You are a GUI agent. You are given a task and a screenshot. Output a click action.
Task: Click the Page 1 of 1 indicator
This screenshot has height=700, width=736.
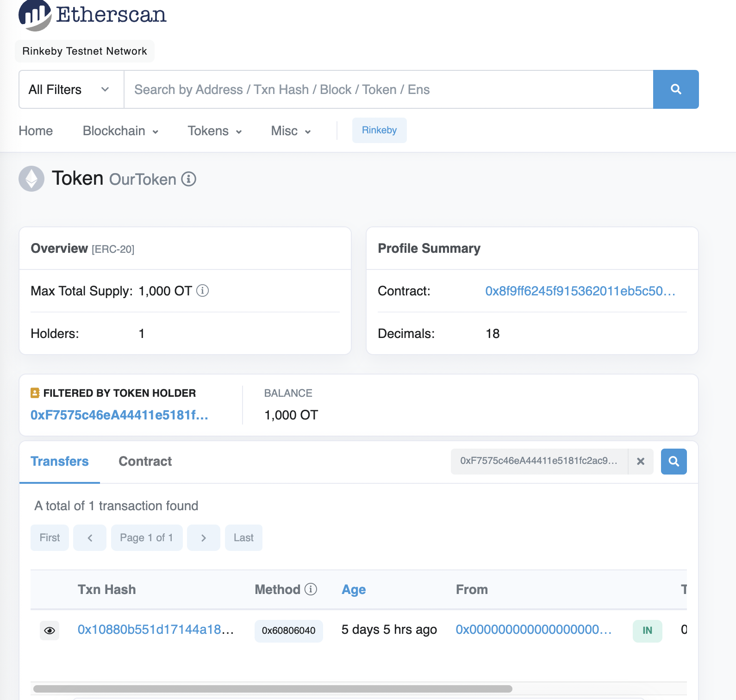(147, 537)
